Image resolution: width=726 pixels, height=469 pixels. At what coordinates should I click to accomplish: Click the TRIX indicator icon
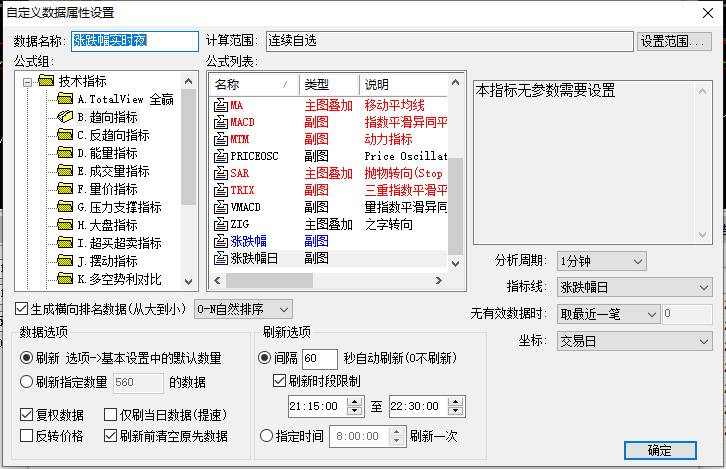pos(221,190)
